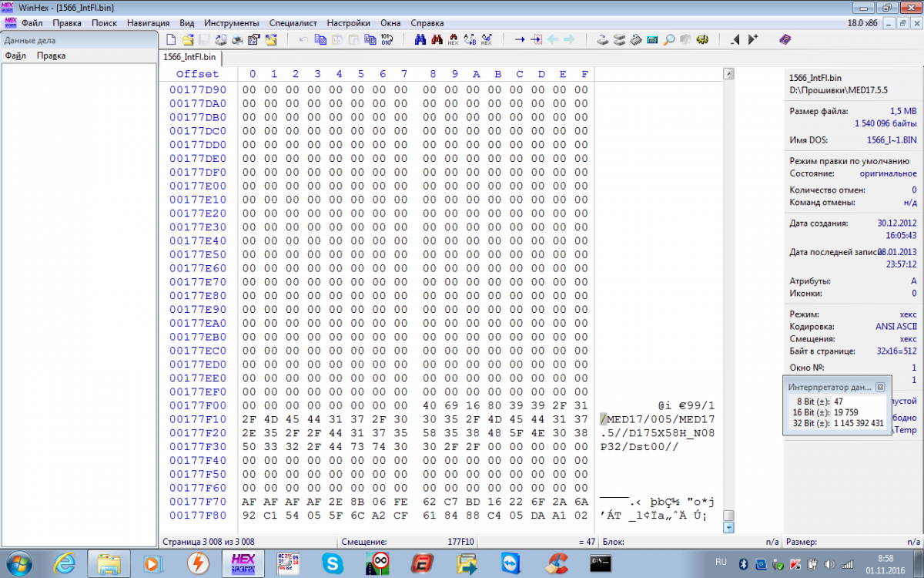Open Skype from the taskbar
Viewport: 924px width, 578px height.
click(334, 563)
